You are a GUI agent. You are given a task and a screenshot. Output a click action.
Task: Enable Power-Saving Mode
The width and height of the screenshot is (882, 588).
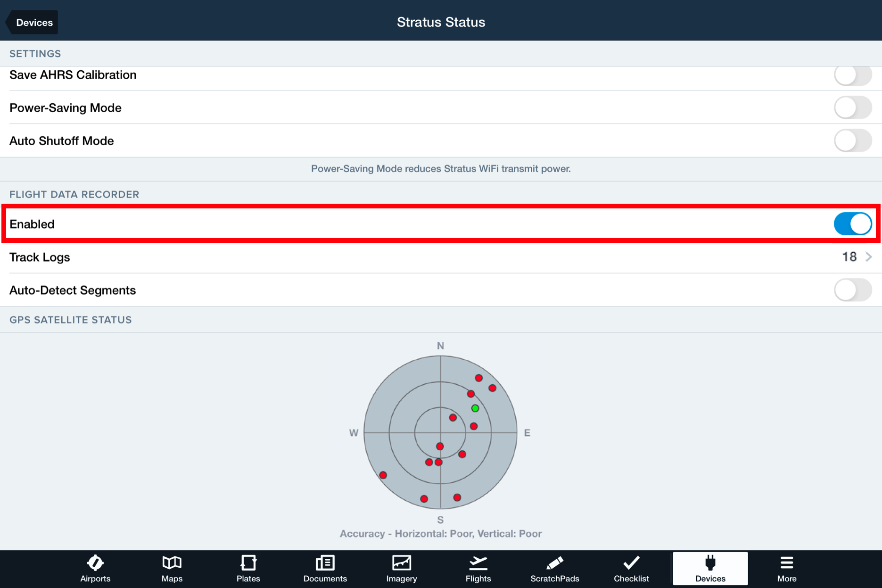pyautogui.click(x=853, y=108)
